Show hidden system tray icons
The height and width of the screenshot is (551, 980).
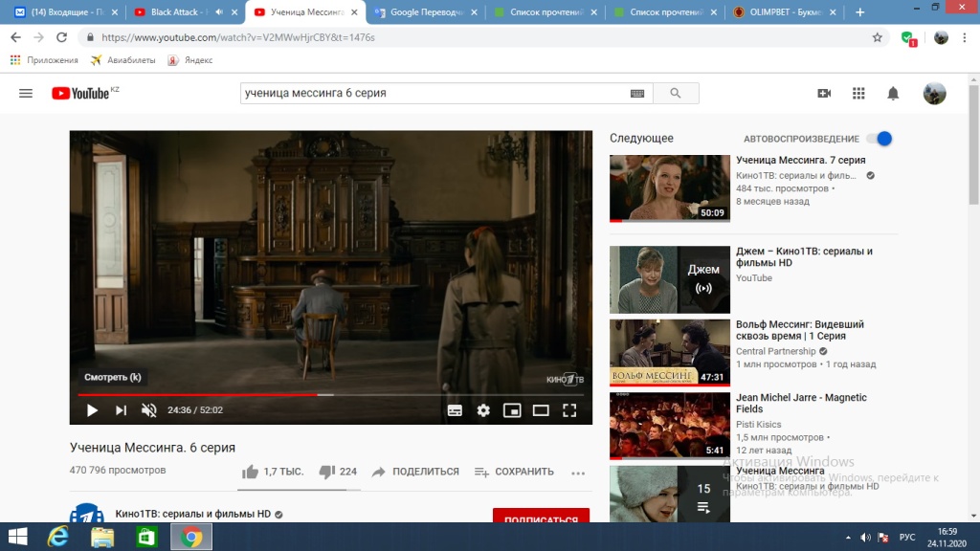848,538
